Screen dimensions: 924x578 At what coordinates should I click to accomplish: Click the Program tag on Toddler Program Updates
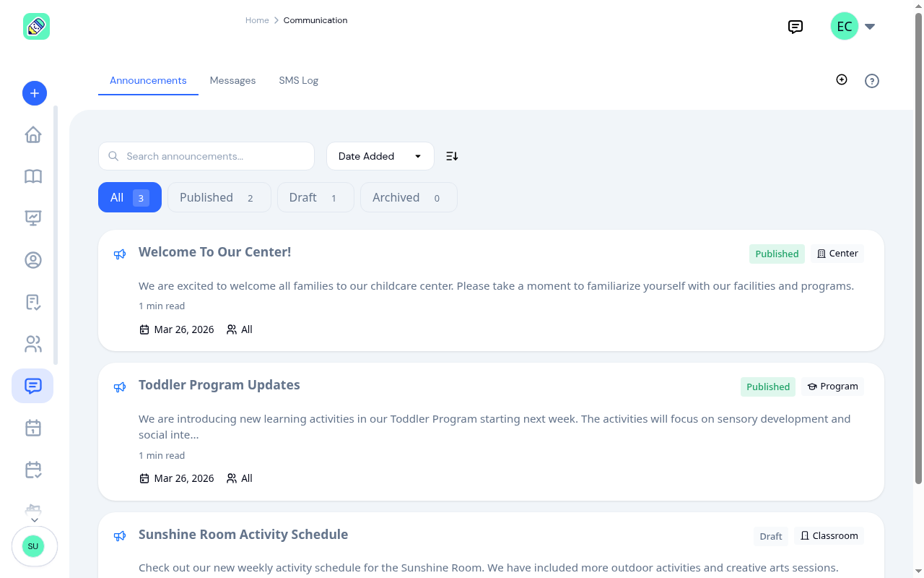832,387
